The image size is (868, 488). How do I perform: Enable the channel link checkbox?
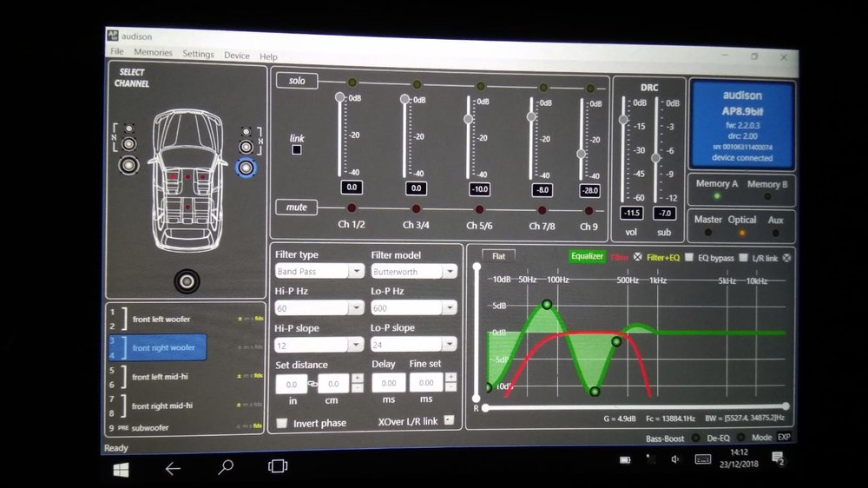click(297, 149)
